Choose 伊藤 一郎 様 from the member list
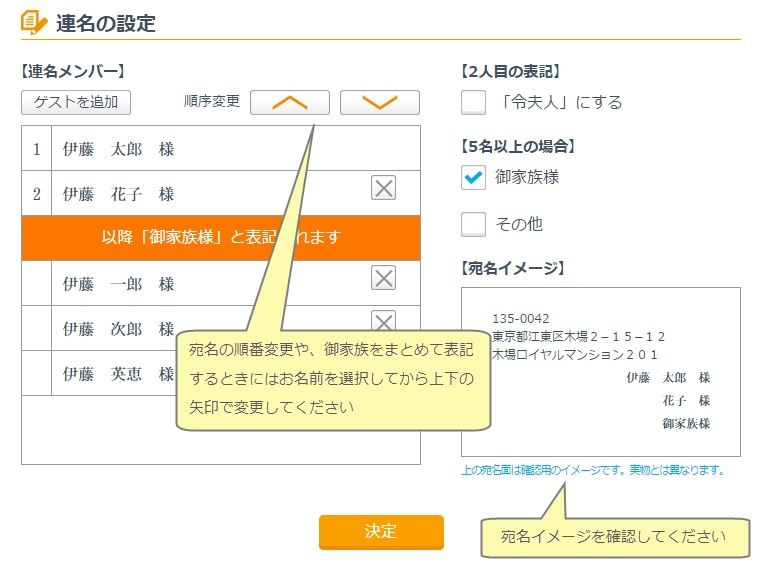Image resolution: width=762 pixels, height=568 pixels. point(119,284)
